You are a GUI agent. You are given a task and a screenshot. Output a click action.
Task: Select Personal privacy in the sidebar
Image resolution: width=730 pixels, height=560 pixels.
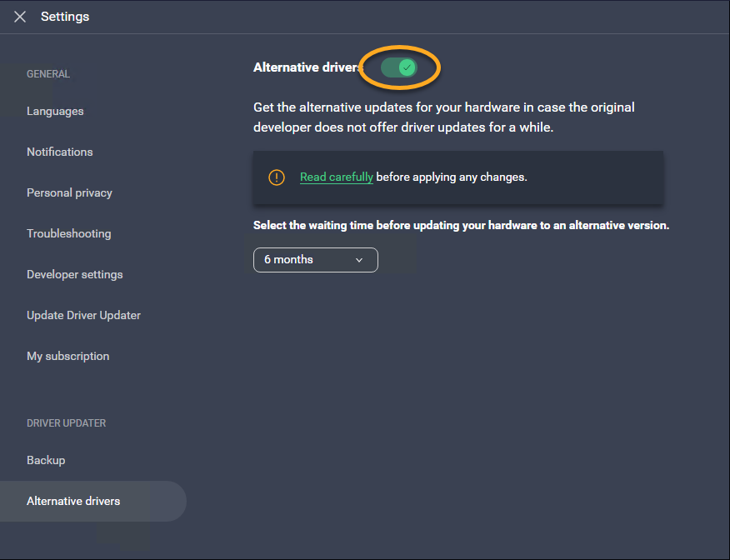(69, 193)
